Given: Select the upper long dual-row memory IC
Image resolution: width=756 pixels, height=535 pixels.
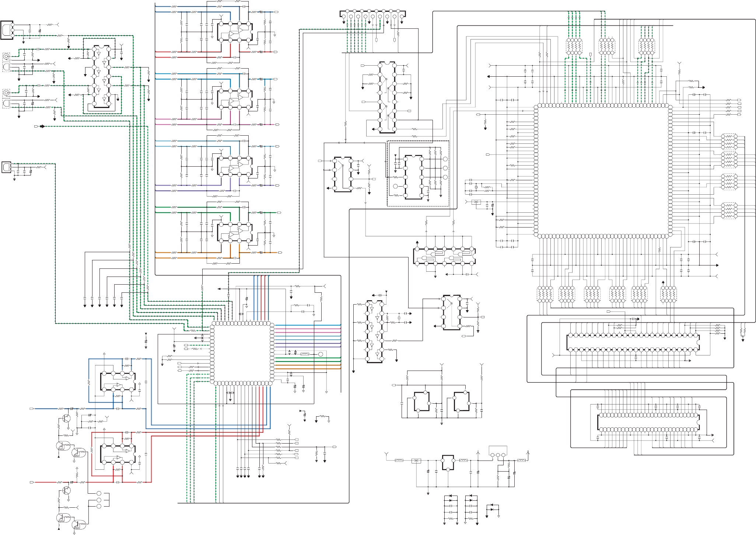Looking at the screenshot, I should pyautogui.click(x=633, y=343).
